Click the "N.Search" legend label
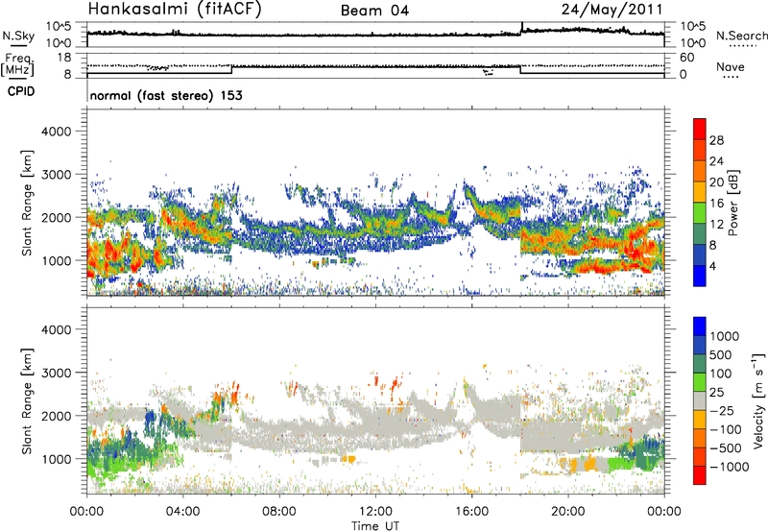 [742, 36]
